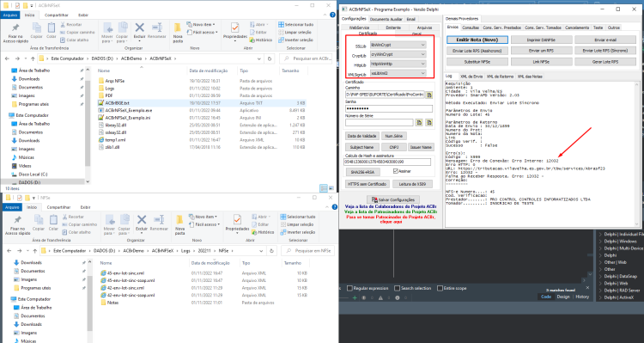The image size is (644, 343).
Task: Click Selecionar tudo in ACBrNFSeX Explorer ribbon
Action: click(295, 25)
